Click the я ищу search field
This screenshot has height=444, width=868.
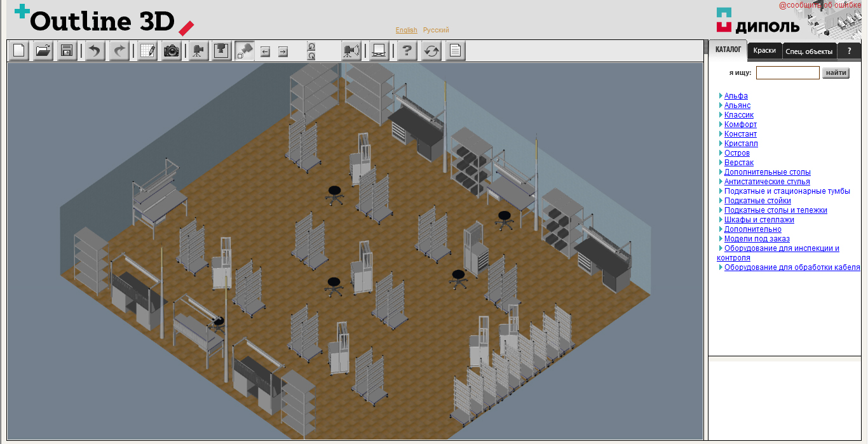click(787, 73)
